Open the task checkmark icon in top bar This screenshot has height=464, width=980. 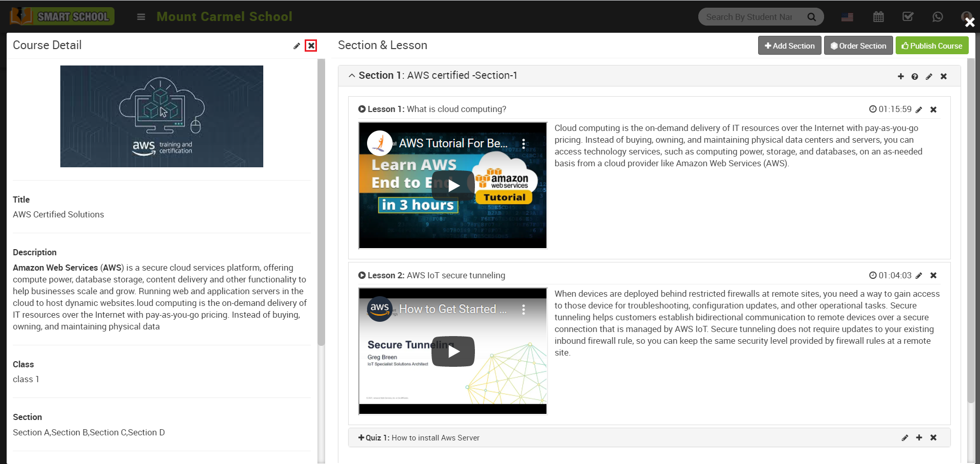[x=908, y=16]
